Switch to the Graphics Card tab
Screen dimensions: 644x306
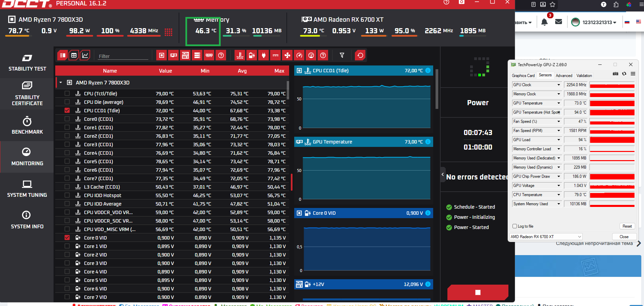point(523,76)
